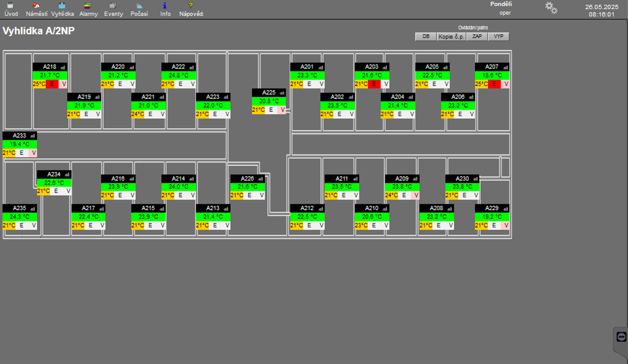Image resolution: width=628 pixels, height=364 pixels.
Task: Show the Počasí weather icon
Action: tap(139, 6)
